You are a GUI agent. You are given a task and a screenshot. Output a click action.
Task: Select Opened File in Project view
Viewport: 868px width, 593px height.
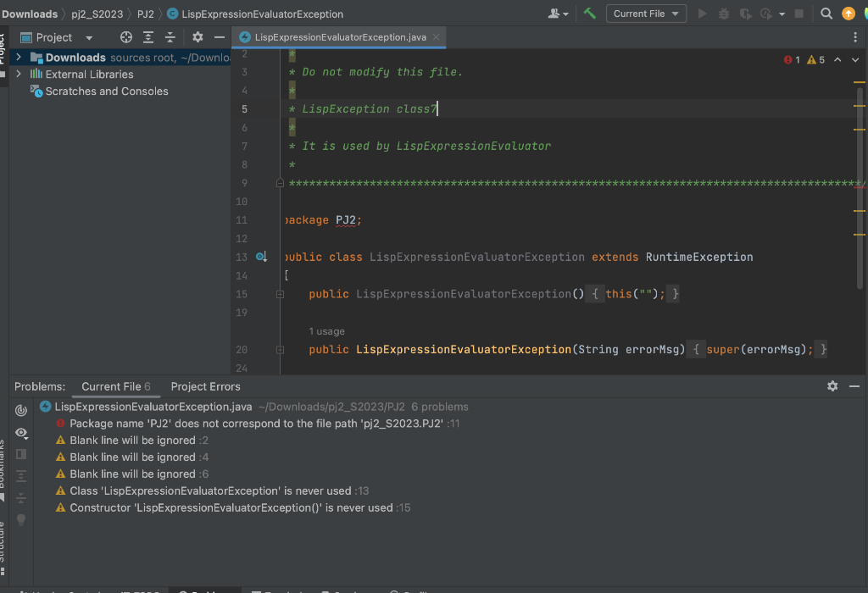pos(126,36)
